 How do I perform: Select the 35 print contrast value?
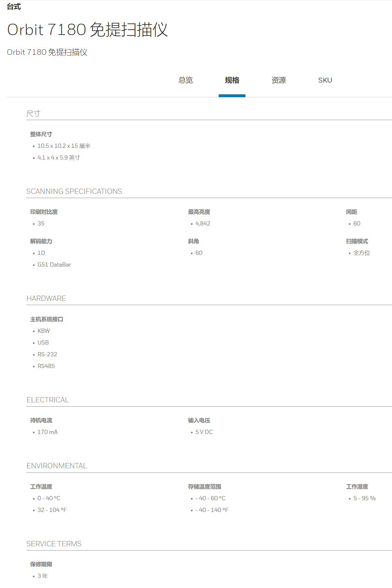[x=41, y=224]
